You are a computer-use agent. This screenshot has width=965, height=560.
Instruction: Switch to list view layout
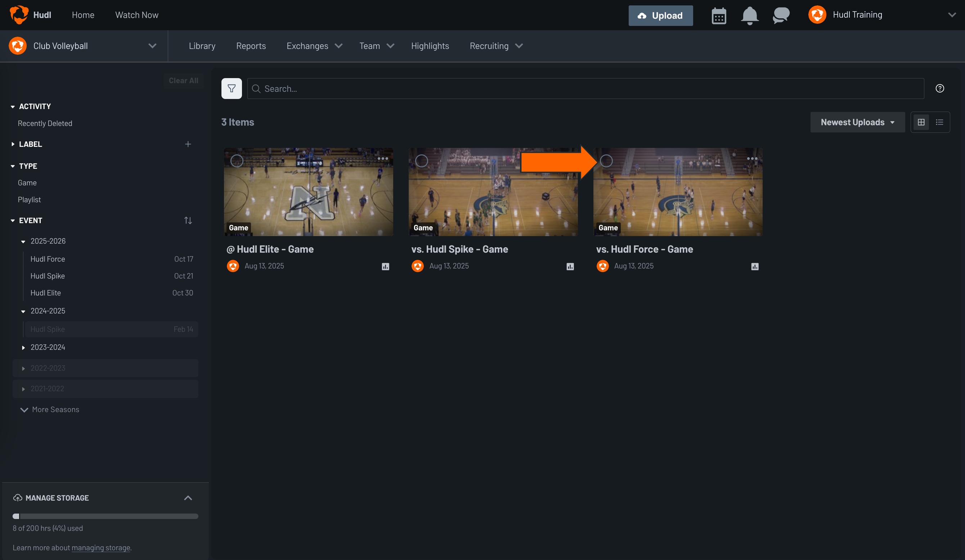[x=939, y=122]
